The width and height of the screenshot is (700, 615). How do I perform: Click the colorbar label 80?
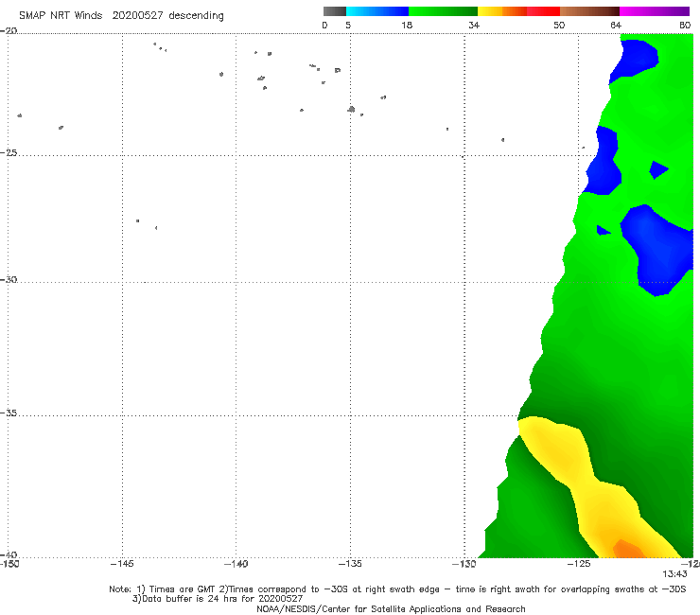[x=685, y=26]
